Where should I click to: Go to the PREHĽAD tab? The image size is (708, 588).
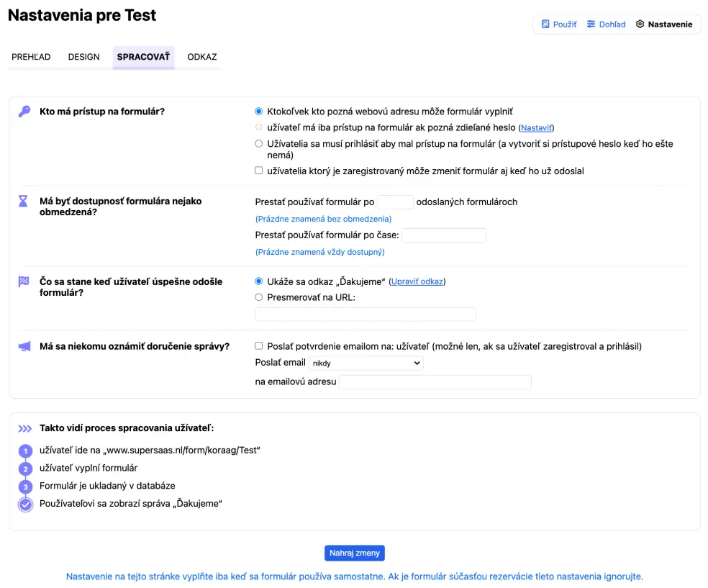(31, 57)
